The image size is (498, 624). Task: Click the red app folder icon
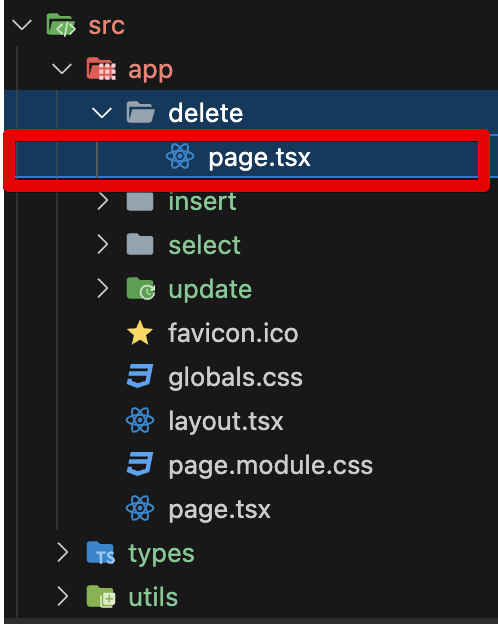point(101,69)
